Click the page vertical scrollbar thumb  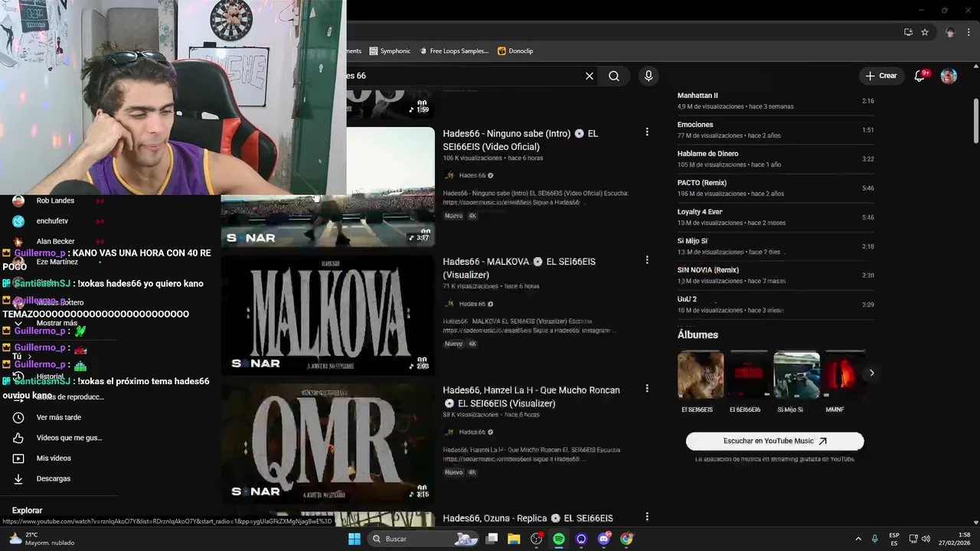pos(975,121)
